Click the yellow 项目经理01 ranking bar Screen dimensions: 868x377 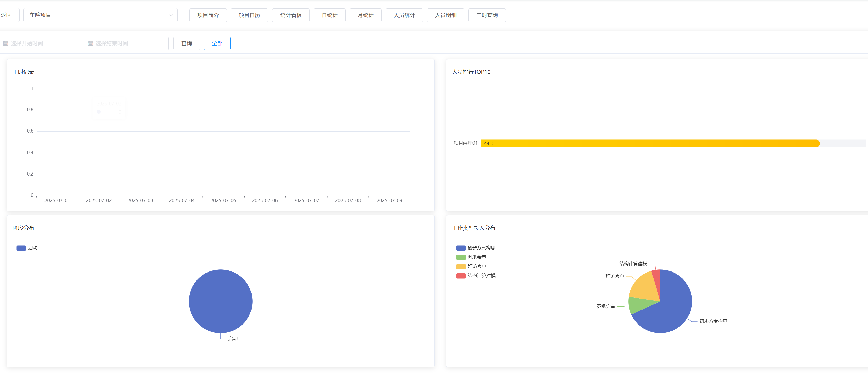650,144
